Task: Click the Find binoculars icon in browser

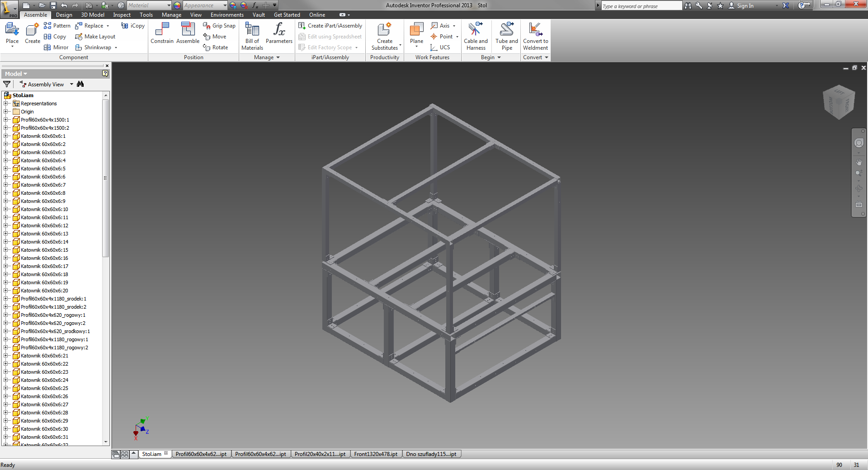Action: pos(80,84)
